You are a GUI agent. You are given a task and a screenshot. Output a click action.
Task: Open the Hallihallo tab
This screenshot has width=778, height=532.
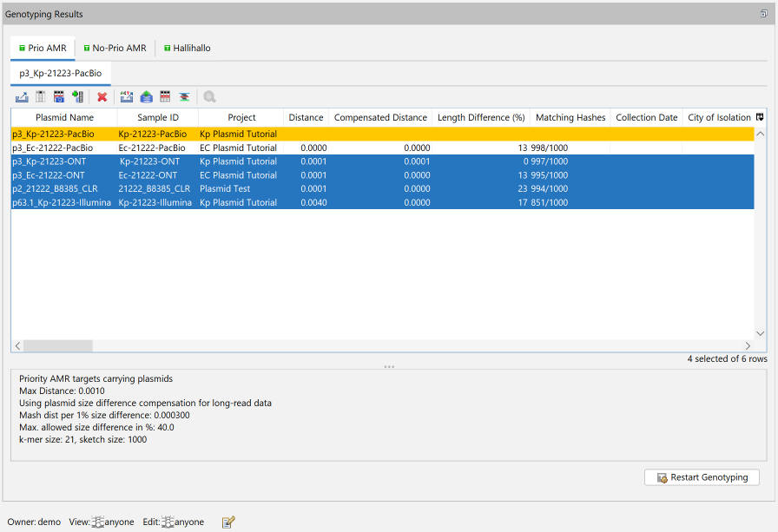(188, 48)
